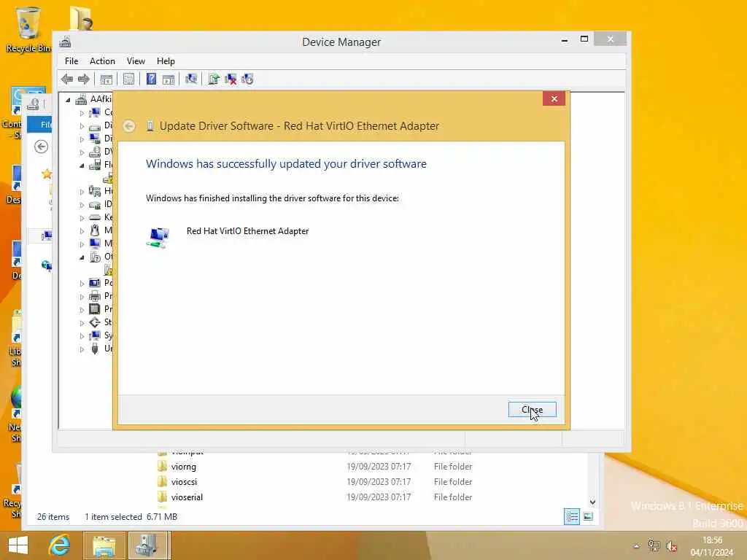
Task: Switch Explorer to details view icon
Action: coord(572,516)
